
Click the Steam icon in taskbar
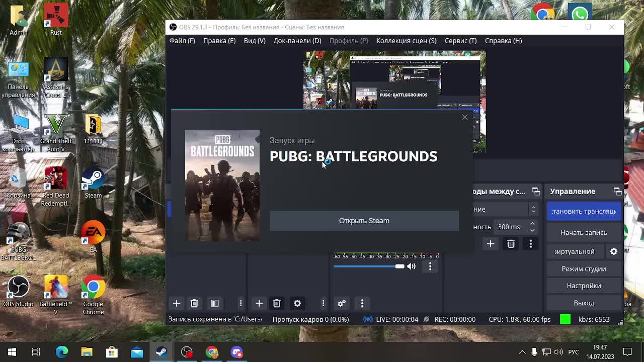pyautogui.click(x=162, y=352)
